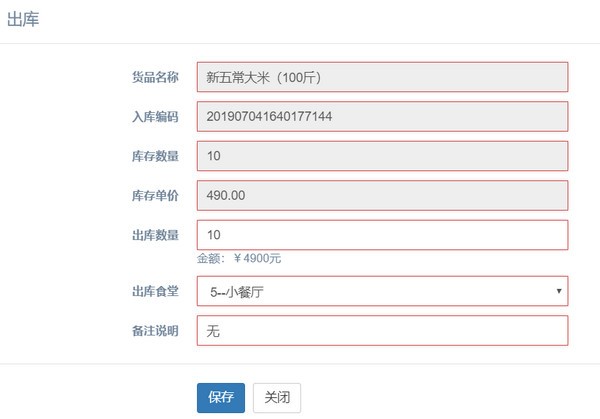Click the 备注说明 text field
This screenshot has height=419, width=600.
click(x=382, y=330)
